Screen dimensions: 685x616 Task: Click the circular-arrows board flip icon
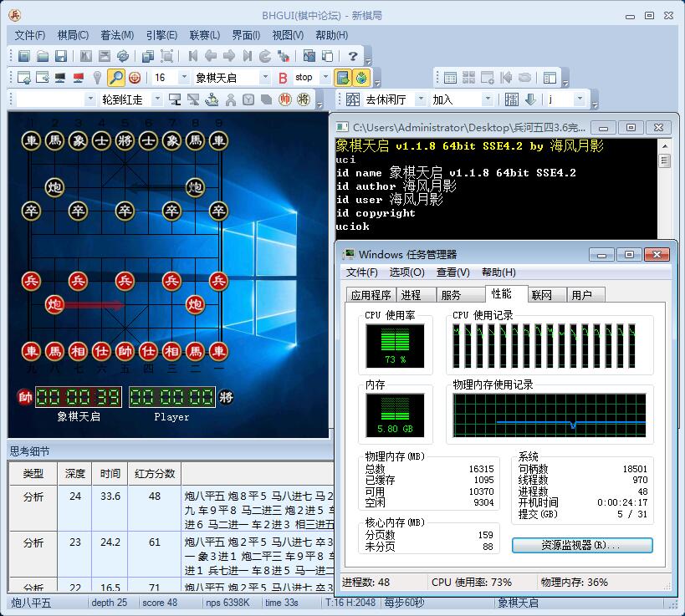click(x=123, y=56)
